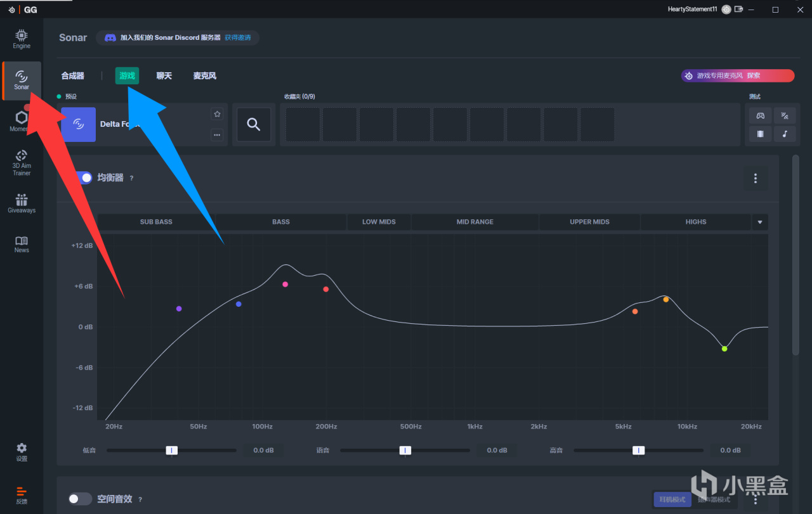Switch to the 麦克风 microphone tab

(205, 75)
